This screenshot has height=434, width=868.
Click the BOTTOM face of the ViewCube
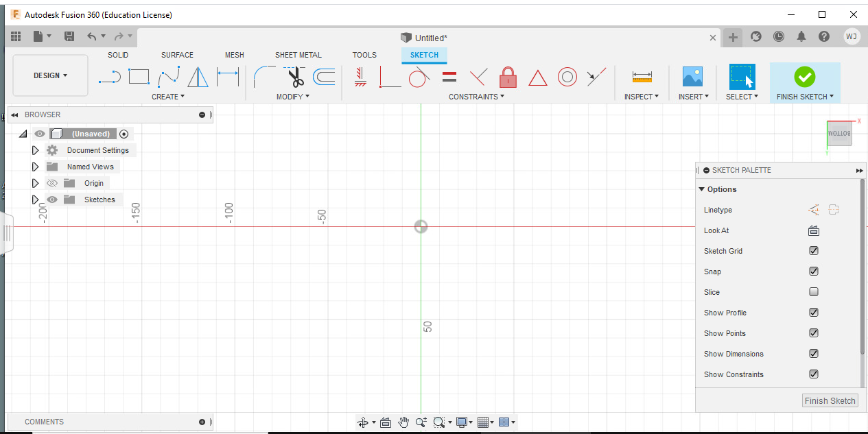[838, 133]
